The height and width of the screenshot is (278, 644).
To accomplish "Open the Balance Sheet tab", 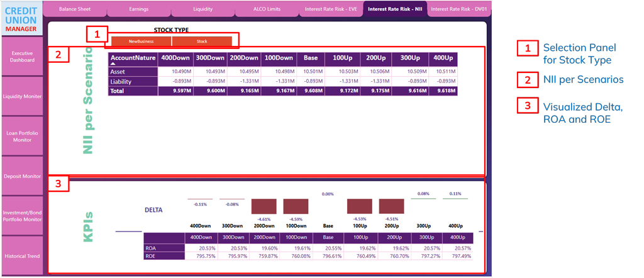I will click(x=75, y=8).
